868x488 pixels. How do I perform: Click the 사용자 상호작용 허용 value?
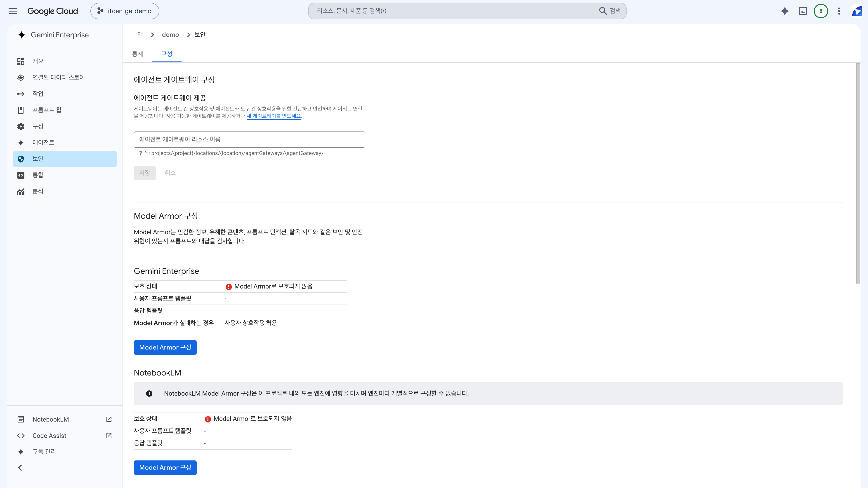pos(251,323)
